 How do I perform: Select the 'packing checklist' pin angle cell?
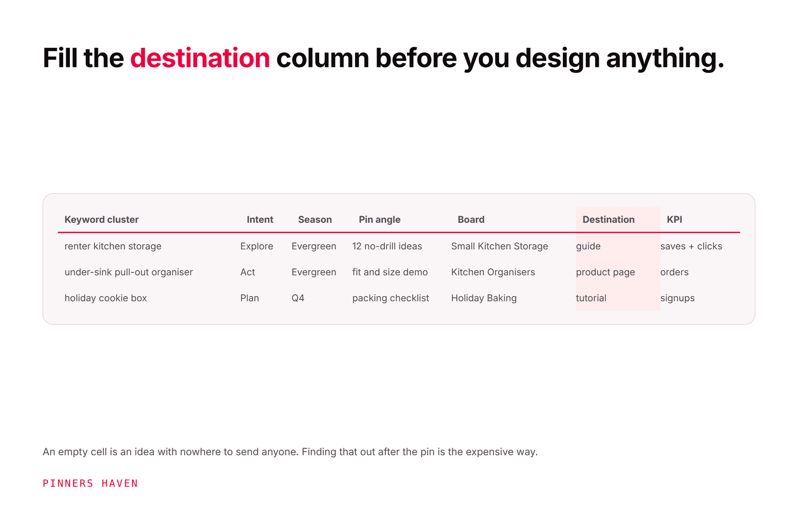click(390, 298)
